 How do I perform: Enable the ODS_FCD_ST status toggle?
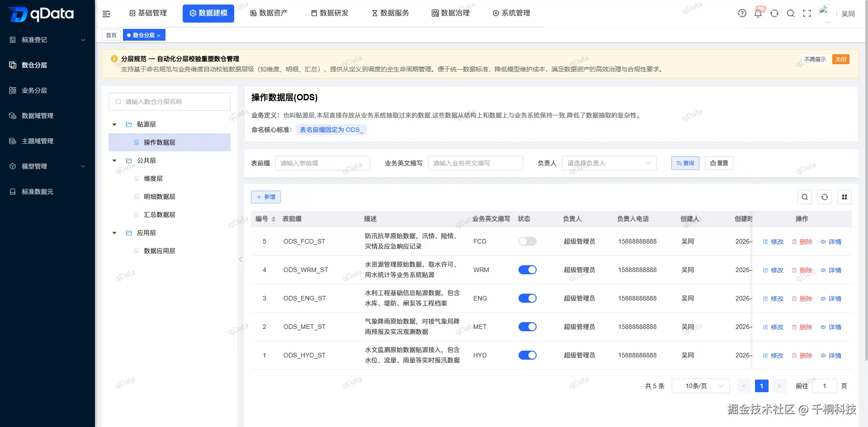pyautogui.click(x=527, y=241)
